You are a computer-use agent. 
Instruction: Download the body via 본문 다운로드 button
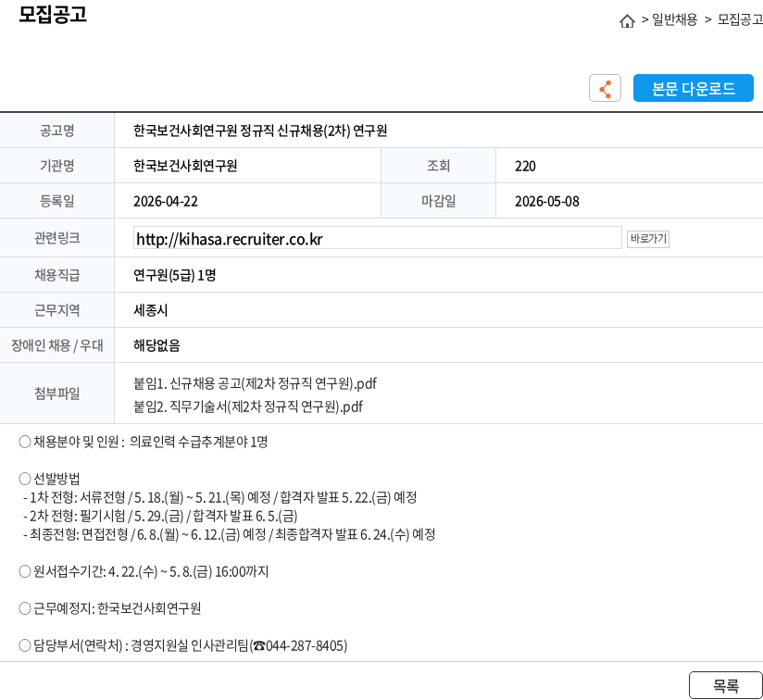tap(693, 88)
